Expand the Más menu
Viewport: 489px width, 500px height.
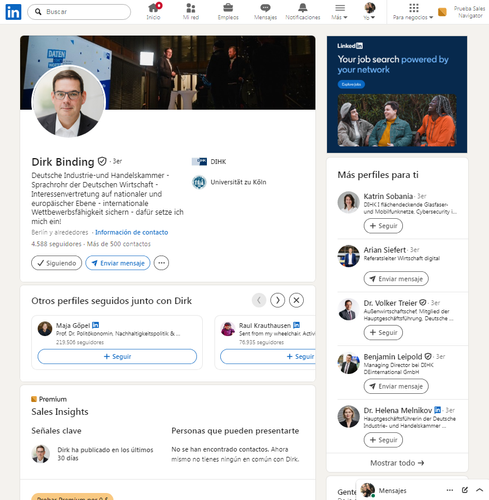(x=339, y=12)
